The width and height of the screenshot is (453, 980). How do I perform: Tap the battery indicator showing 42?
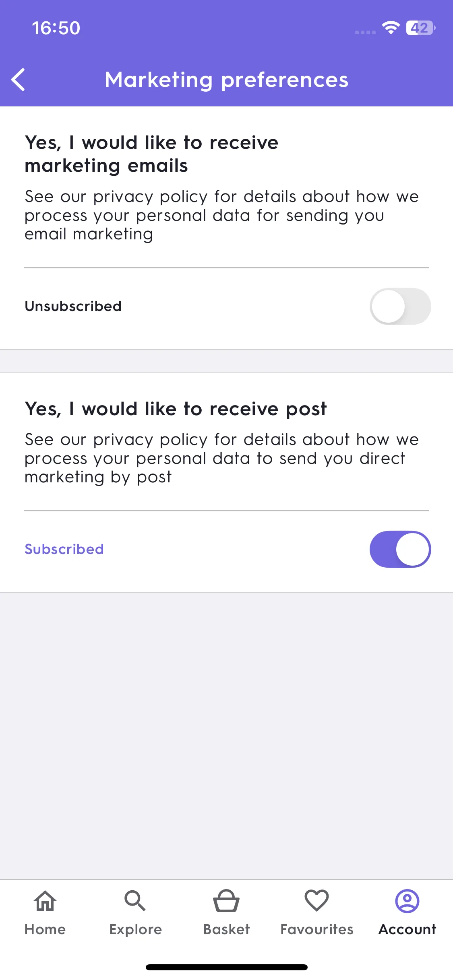(x=421, y=28)
